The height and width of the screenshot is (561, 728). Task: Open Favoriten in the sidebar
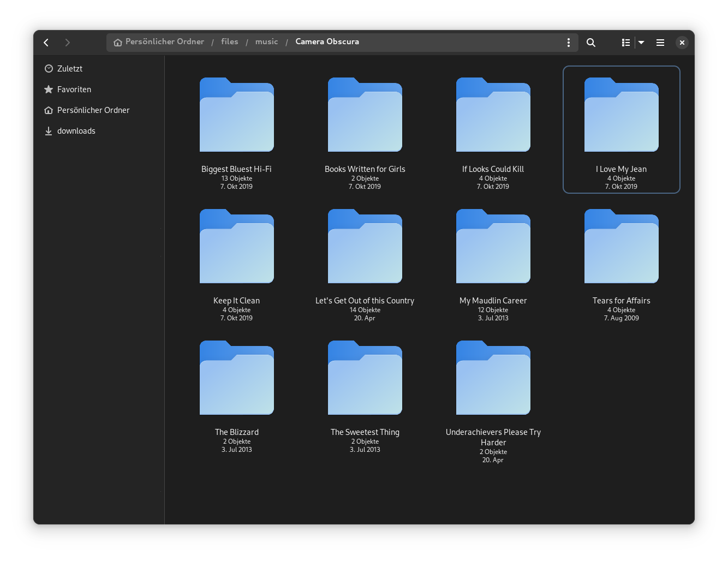pos(98,89)
